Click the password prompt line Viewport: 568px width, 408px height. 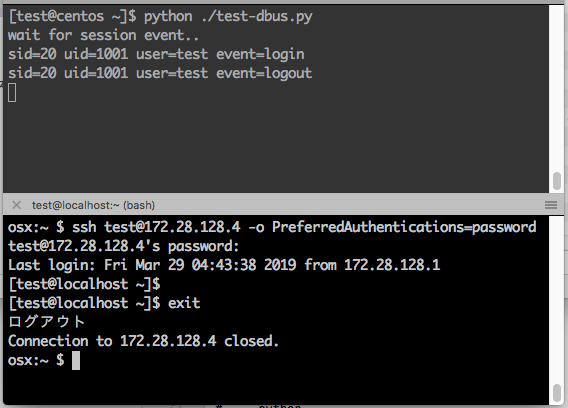(124, 246)
